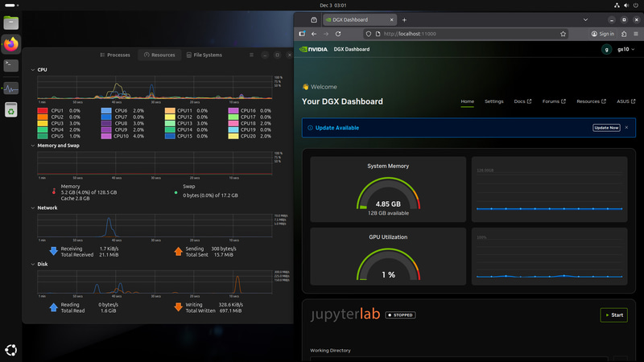Collapse the Network section
This screenshot has height=362, width=644.
[33, 208]
